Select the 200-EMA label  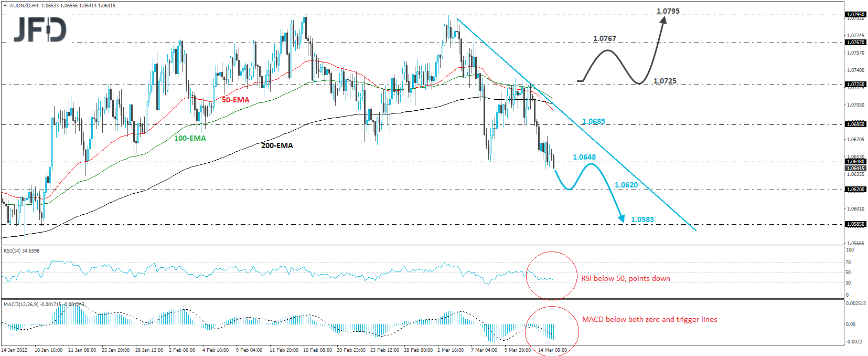pyautogui.click(x=277, y=145)
